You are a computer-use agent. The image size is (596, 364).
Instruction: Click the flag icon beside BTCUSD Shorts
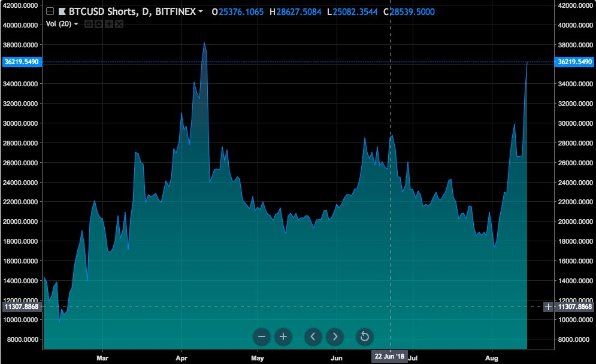62,12
